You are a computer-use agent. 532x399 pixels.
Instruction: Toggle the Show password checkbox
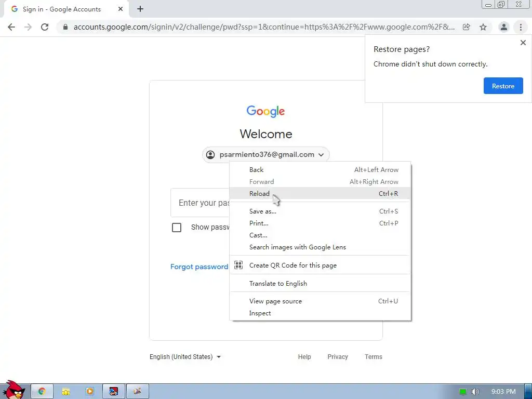(177, 228)
